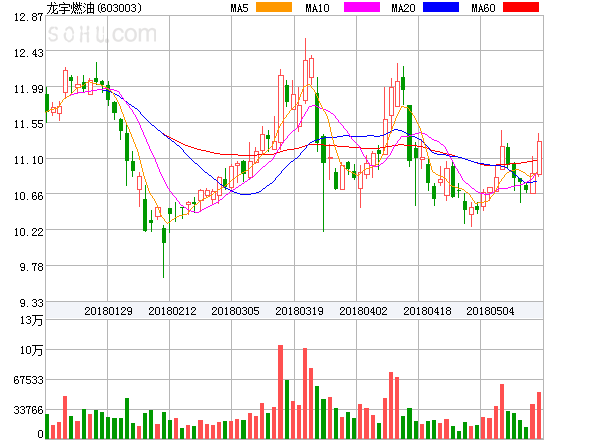The height and width of the screenshot is (440, 600).
Task: Click the 12.87 price axis label
Action: pos(29,17)
